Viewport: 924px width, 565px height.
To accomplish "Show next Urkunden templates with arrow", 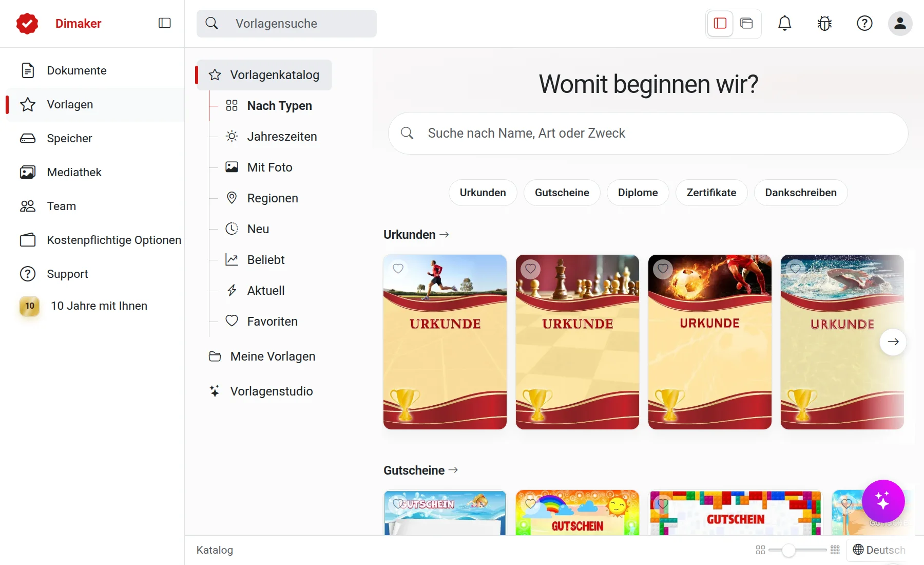I will [893, 342].
